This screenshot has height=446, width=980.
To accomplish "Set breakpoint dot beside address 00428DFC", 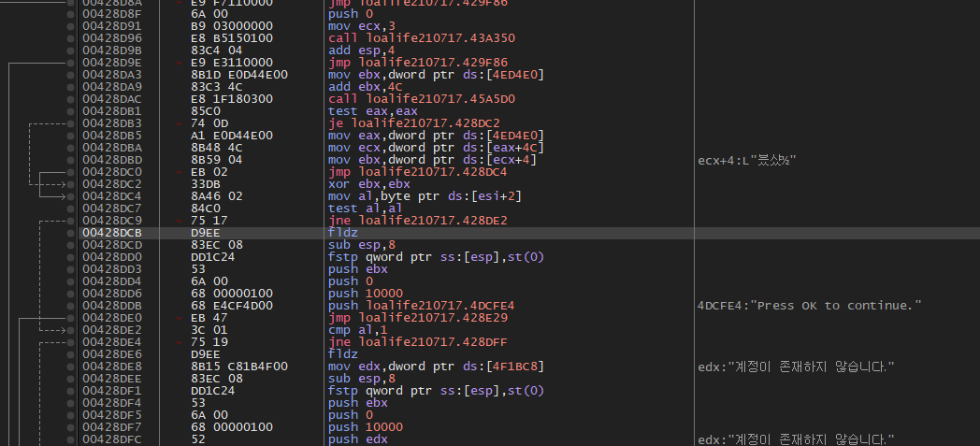I will pos(71,439).
